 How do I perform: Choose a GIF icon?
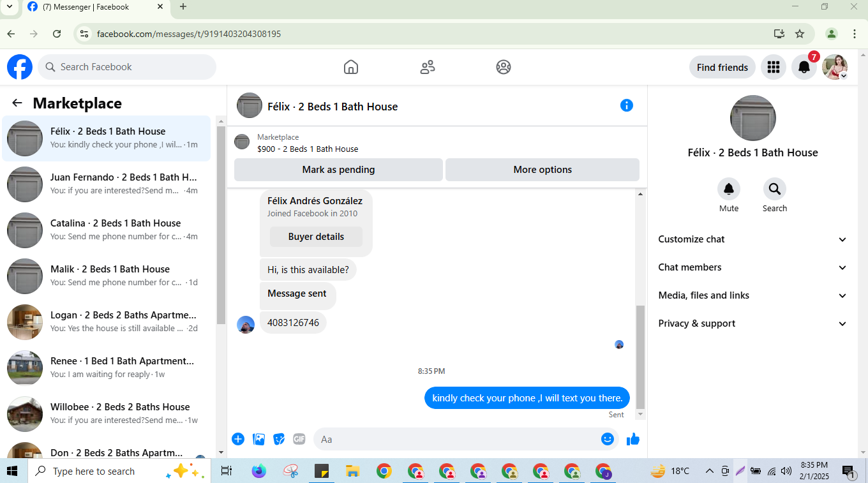pos(299,439)
